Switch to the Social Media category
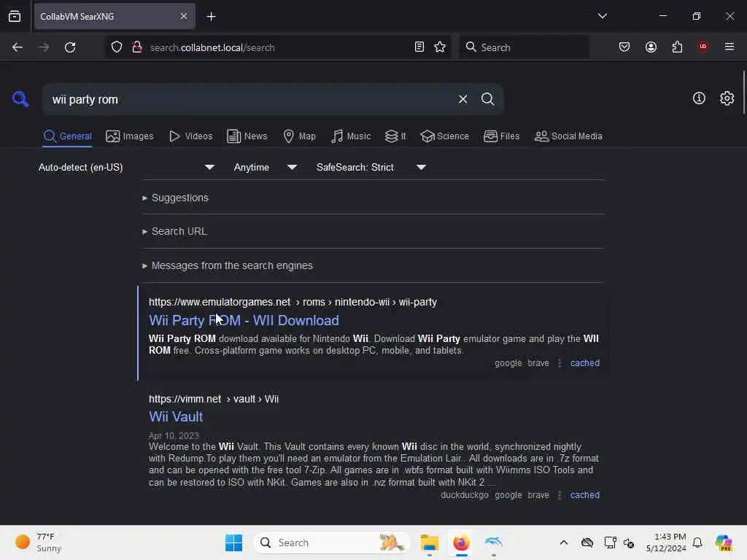Viewport: 747px width, 560px height. tap(568, 136)
